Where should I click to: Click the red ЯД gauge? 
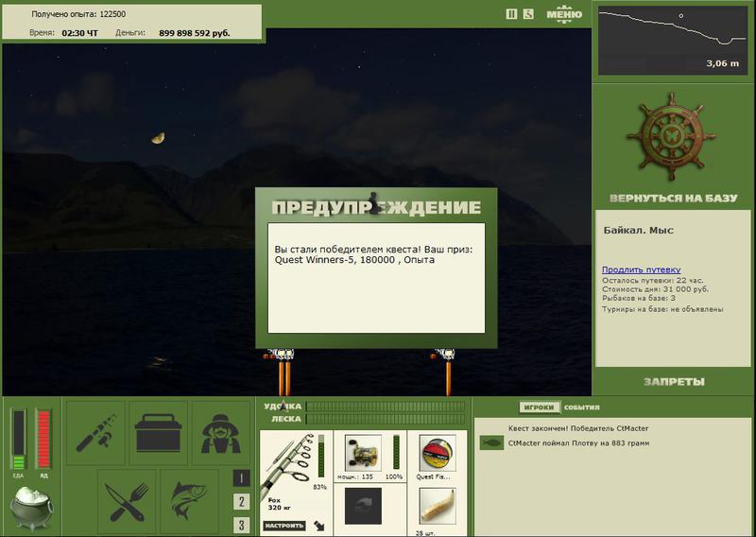43,439
